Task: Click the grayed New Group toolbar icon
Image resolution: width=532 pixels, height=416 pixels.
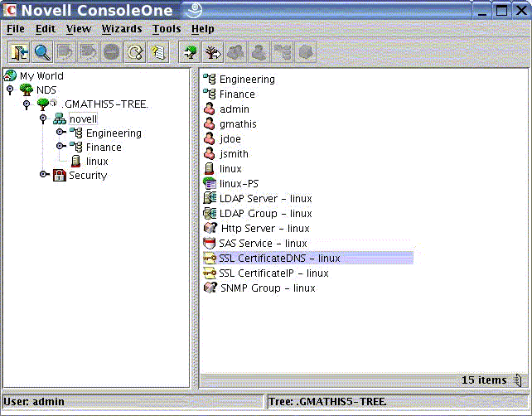Action: [236, 52]
